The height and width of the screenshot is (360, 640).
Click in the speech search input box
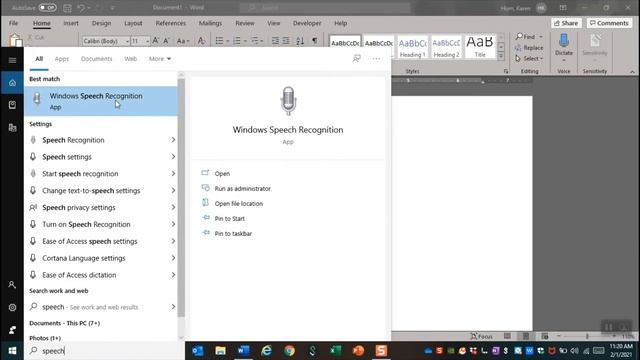click(104, 351)
